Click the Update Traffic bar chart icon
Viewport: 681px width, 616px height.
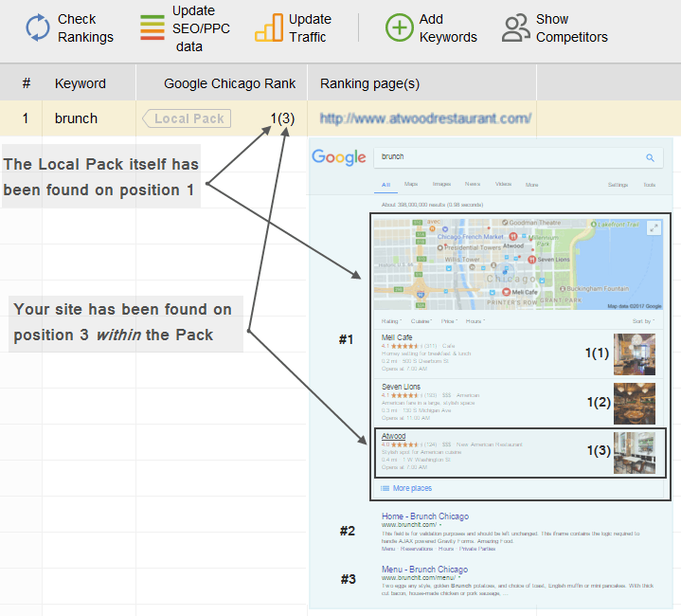click(x=269, y=27)
